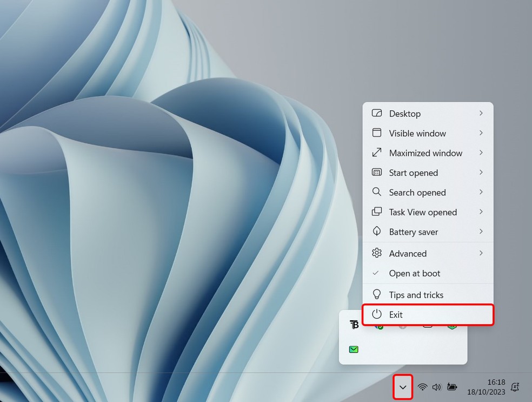Expand the Desktop submenu arrow
The image size is (532, 402).
(481, 114)
